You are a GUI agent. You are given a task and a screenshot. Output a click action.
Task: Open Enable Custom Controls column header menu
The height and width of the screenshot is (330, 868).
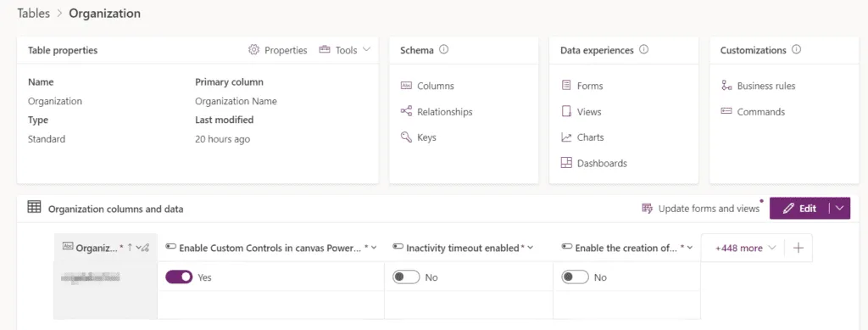pos(374,248)
